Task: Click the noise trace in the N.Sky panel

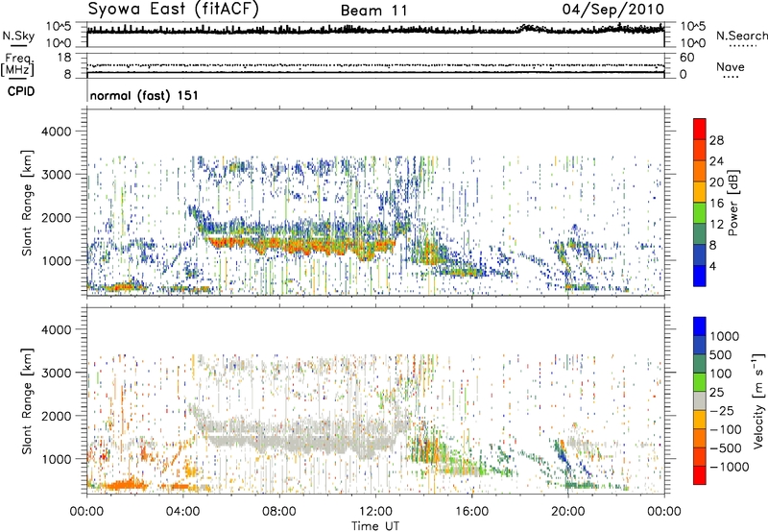Action: tap(375, 31)
